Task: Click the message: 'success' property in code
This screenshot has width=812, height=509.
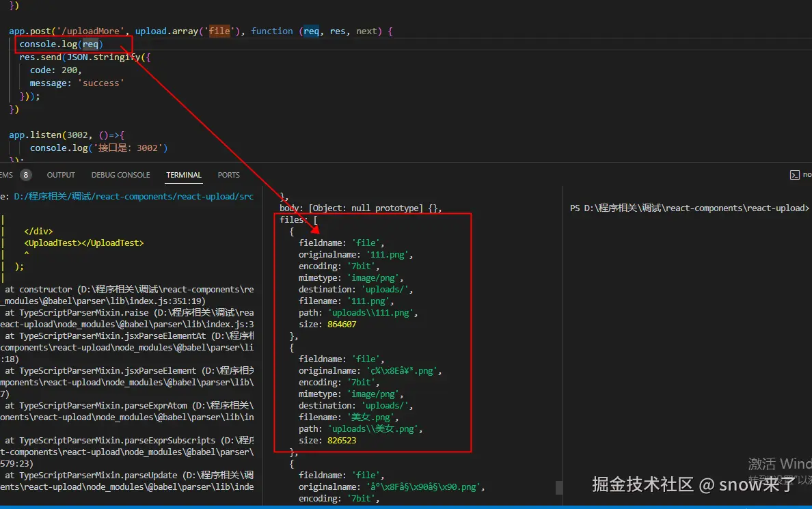Action: (77, 83)
